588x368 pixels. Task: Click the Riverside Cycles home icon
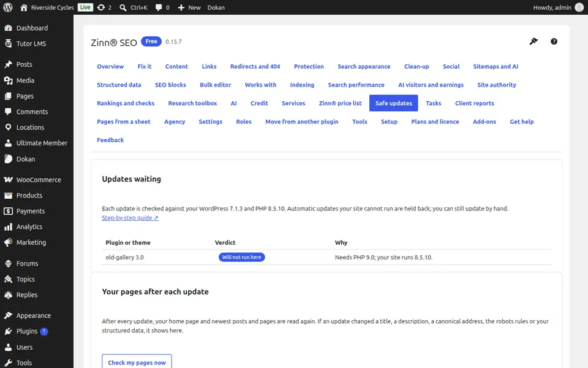click(24, 7)
